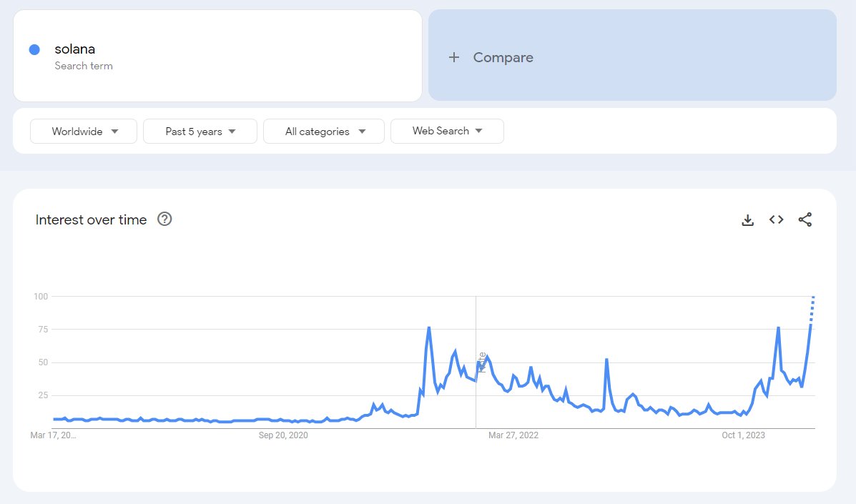The height and width of the screenshot is (504, 856).
Task: Open the Past 5 years dropdown
Action: (x=200, y=132)
